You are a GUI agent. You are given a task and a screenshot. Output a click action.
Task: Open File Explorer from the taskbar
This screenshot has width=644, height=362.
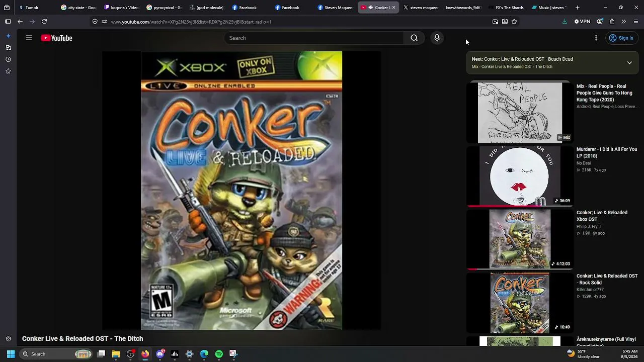click(116, 354)
